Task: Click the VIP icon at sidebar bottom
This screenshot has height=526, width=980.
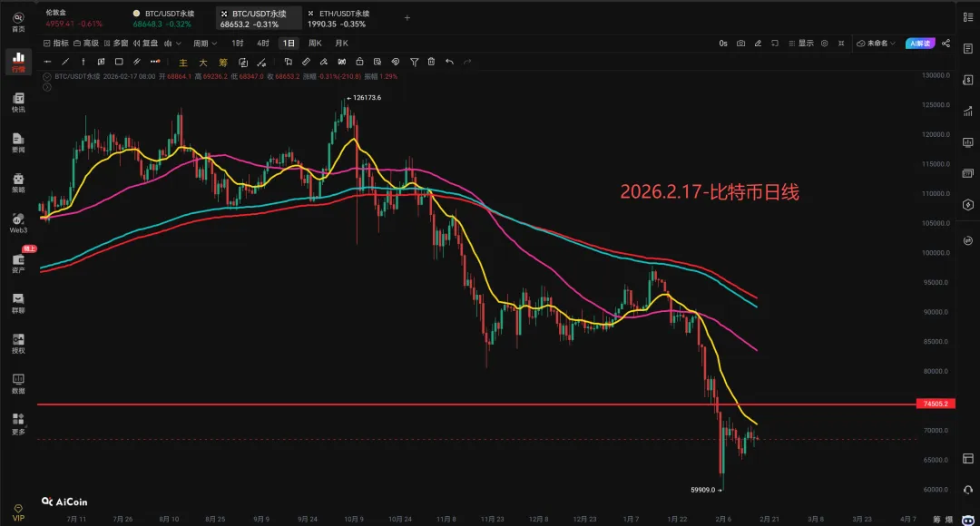Action: point(18,512)
